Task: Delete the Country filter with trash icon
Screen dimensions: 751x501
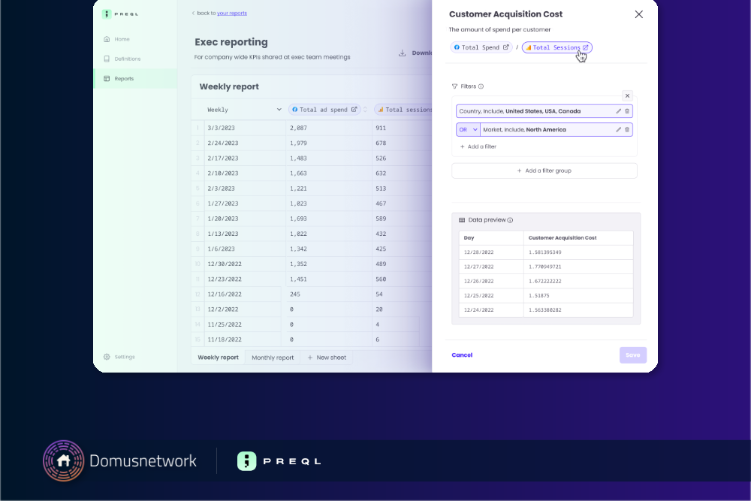Action: (x=627, y=111)
